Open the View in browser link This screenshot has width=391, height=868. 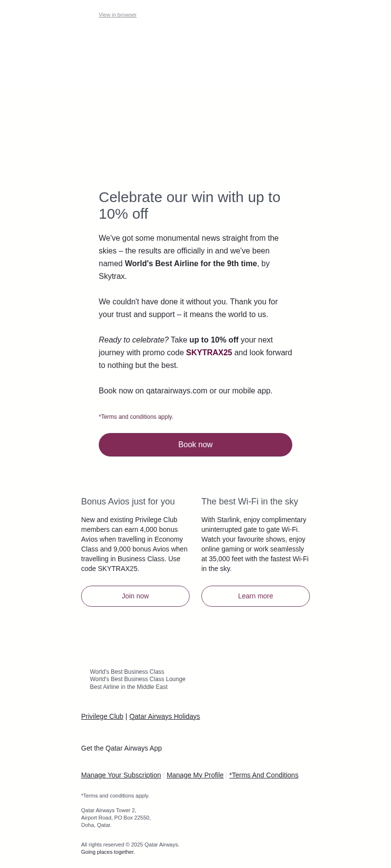[117, 15]
